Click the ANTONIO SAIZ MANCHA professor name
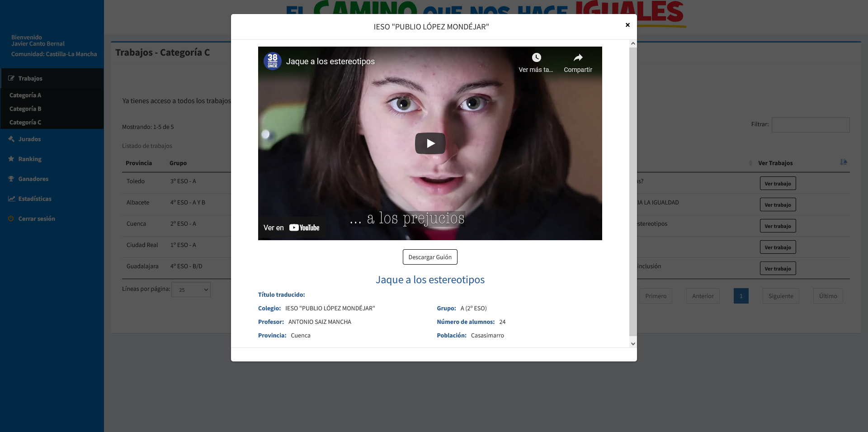Viewport: 868px width, 432px height. click(x=320, y=322)
